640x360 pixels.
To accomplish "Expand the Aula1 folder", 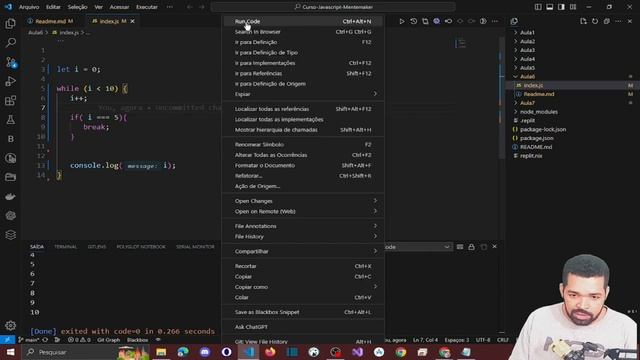I will point(527,32).
